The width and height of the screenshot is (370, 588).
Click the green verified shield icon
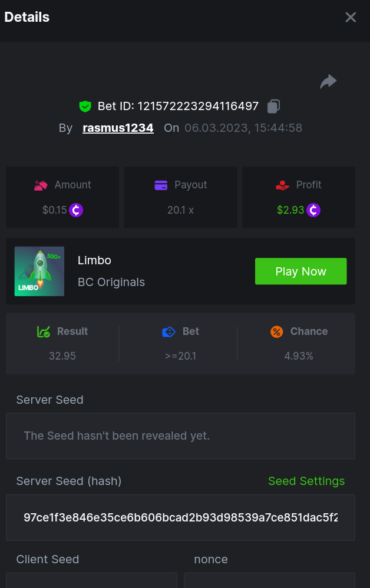click(x=85, y=107)
